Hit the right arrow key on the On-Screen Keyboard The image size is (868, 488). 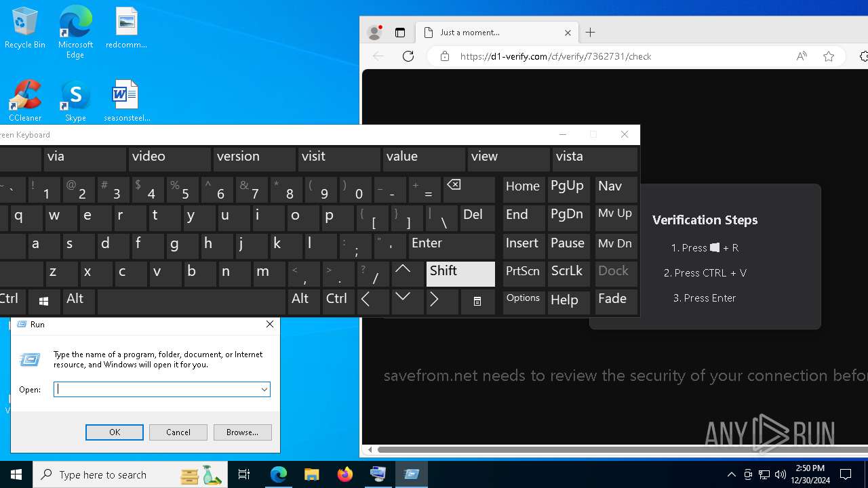click(442, 301)
